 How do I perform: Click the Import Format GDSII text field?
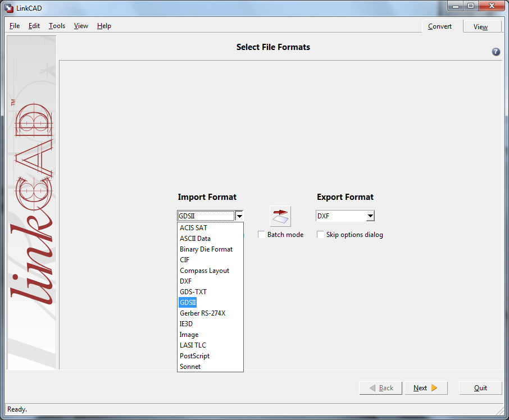(x=206, y=216)
